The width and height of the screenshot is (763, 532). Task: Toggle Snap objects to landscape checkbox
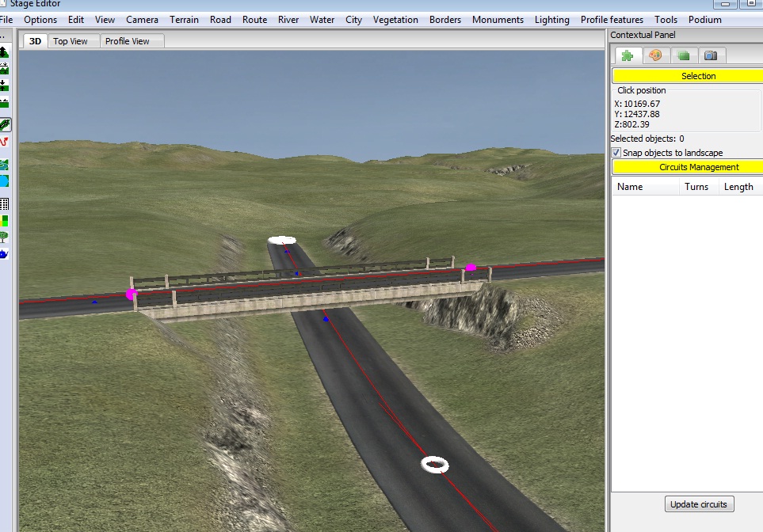pyautogui.click(x=616, y=153)
